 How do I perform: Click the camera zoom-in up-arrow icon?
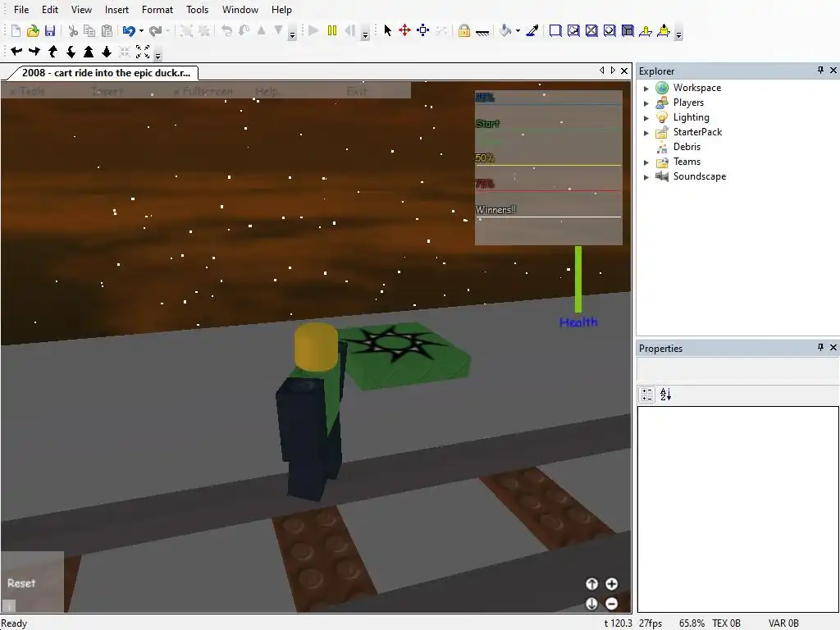click(x=89, y=52)
